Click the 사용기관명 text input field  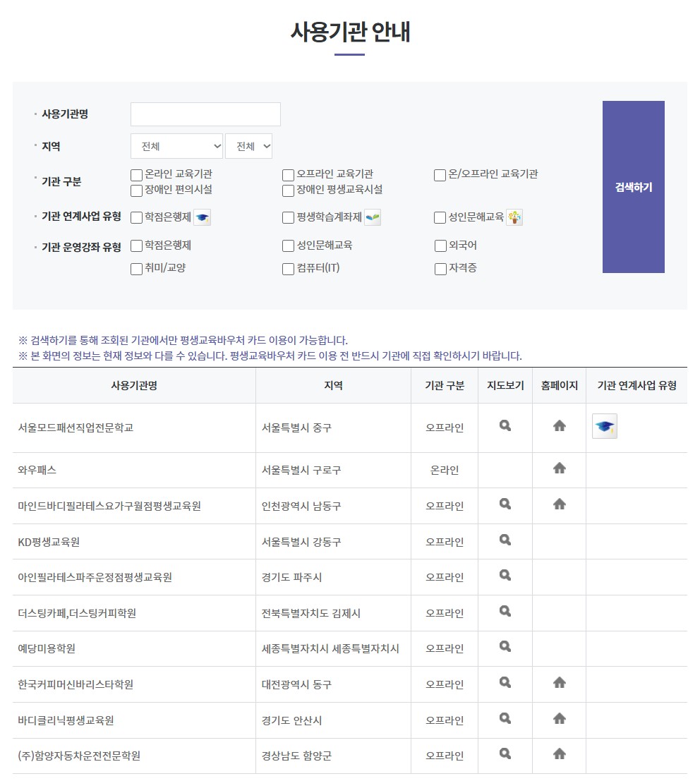pyautogui.click(x=205, y=114)
